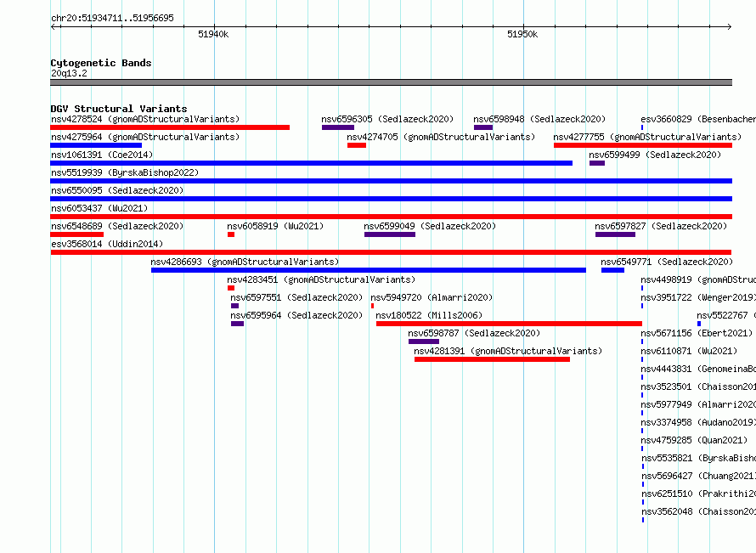Click the chr20:51934711..51956695 region label

tap(112, 19)
